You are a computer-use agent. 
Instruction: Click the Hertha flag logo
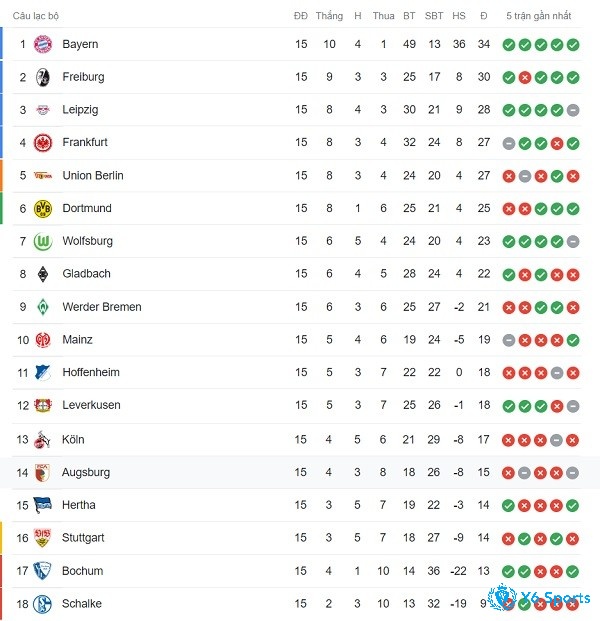click(42, 505)
